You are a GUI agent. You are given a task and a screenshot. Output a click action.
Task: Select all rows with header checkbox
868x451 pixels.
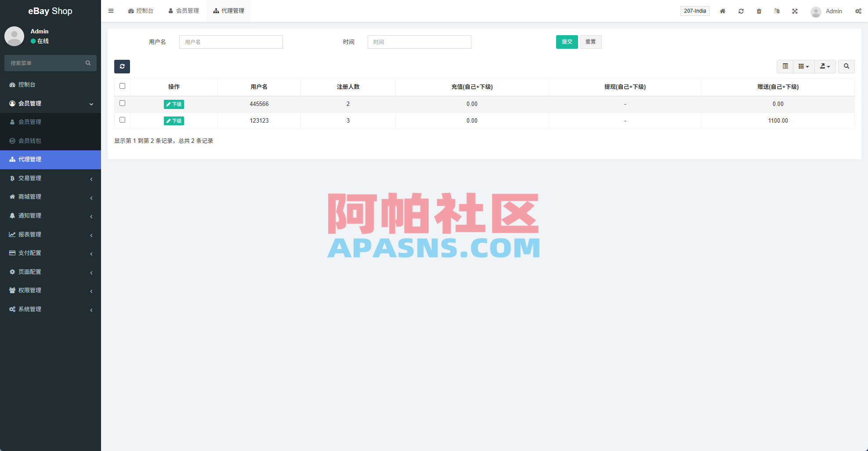(x=122, y=86)
